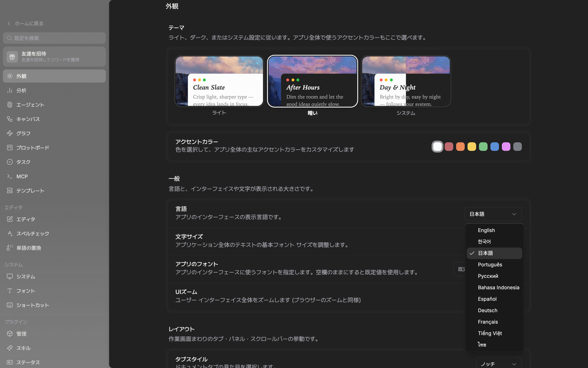Click the gift icon for 友達を招待
Viewport: 588px width, 368px height.
(12, 57)
